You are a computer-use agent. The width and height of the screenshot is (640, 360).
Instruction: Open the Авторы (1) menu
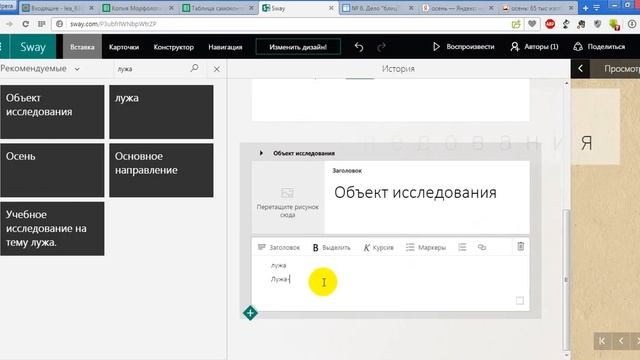tap(534, 47)
